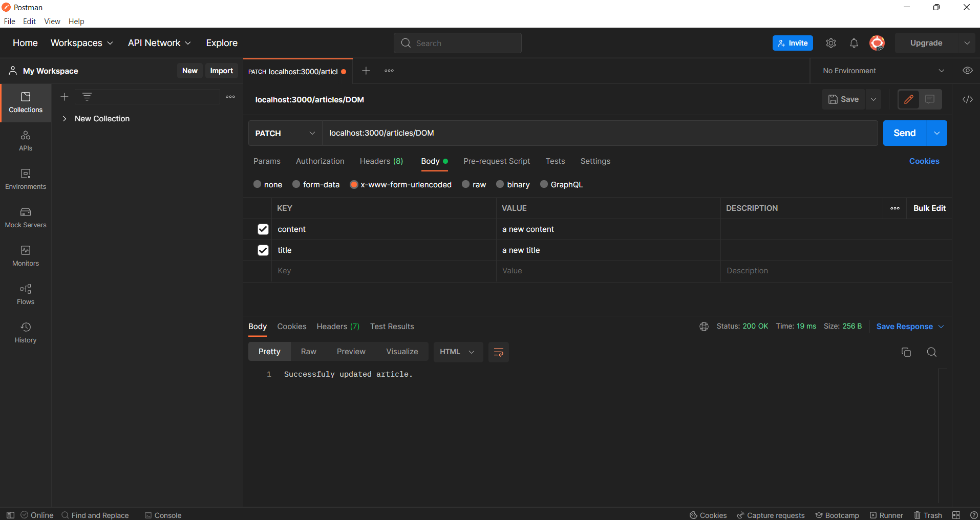
Task: Send the PATCH request
Action: (905, 133)
